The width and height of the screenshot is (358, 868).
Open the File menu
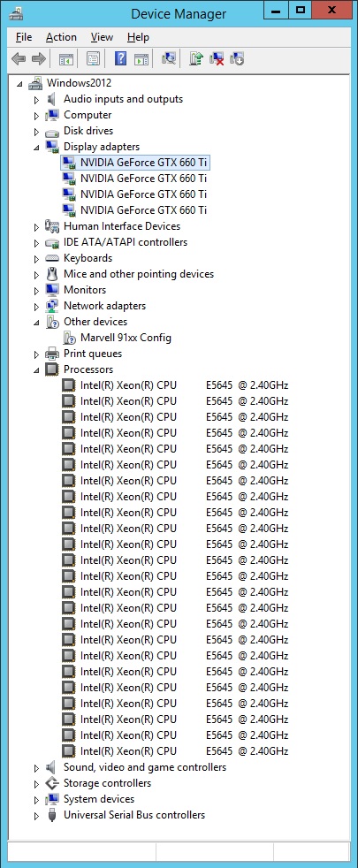24,37
